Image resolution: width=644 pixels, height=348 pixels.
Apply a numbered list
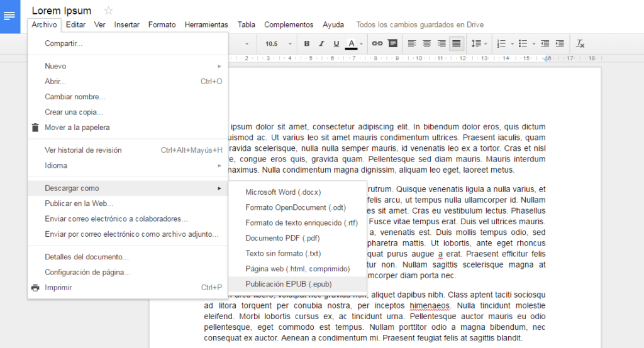point(501,43)
